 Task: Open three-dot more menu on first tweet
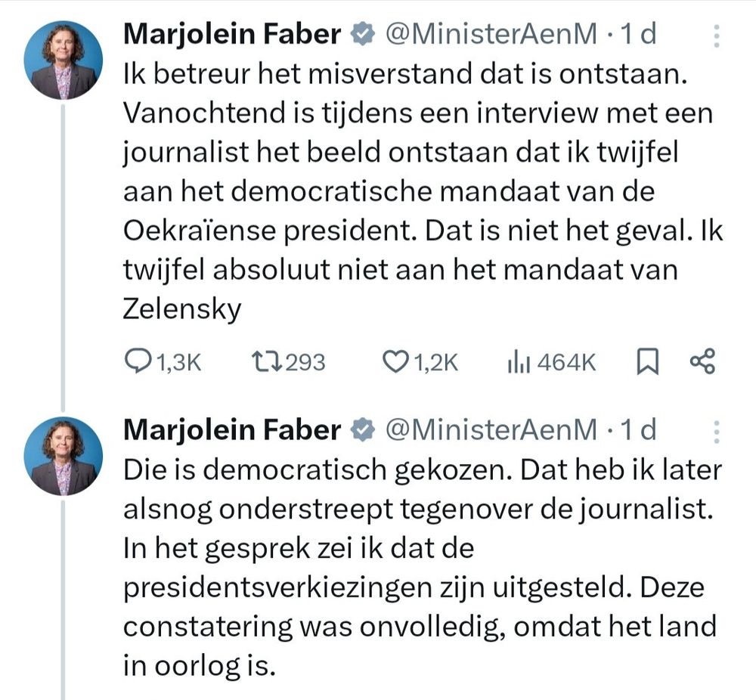tap(717, 34)
